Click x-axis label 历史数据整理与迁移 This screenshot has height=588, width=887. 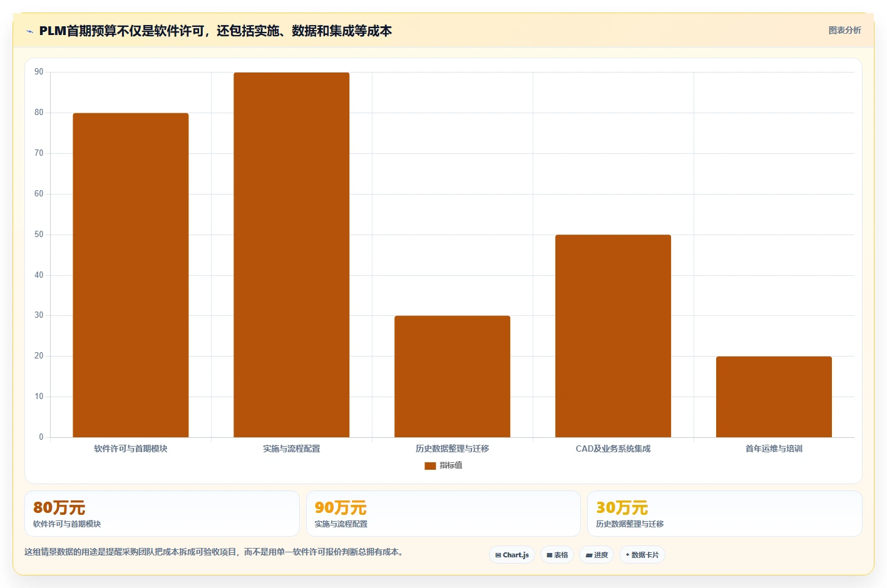pos(453,449)
